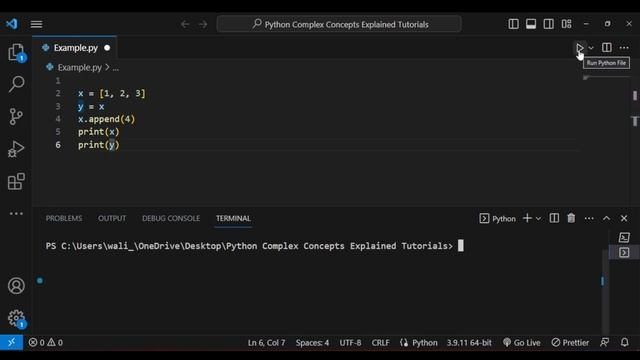640x360 pixels.
Task: Click the code line x.append(4)
Action: (x=106, y=119)
